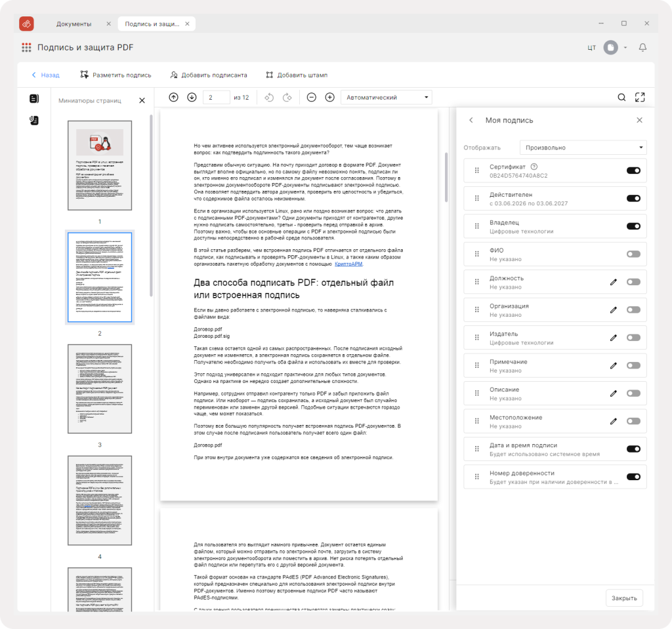Select page 3 thumbnail
The width and height of the screenshot is (672, 629).
coord(100,389)
